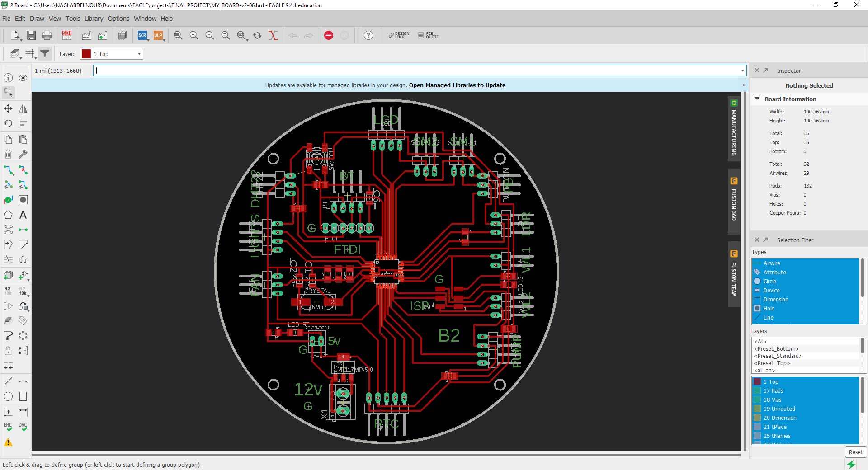Viewport: 868px width, 470px height.
Task: Run the DRC check
Action: click(x=23, y=427)
